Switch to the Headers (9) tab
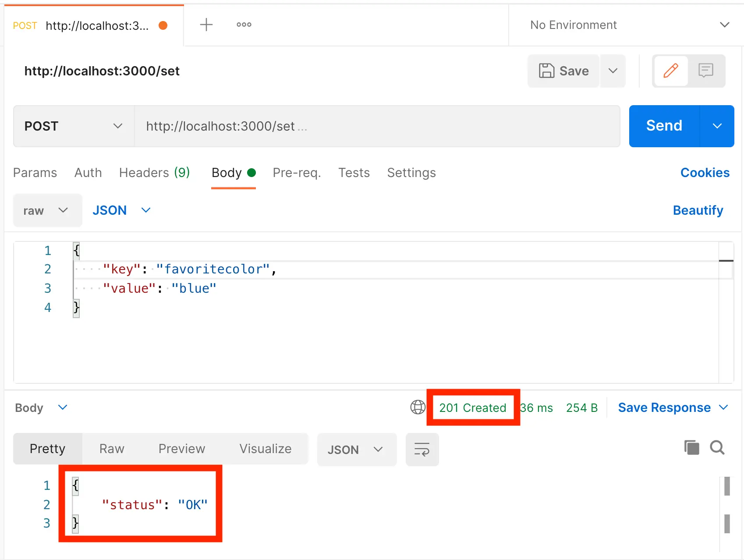This screenshot has height=560, width=744. click(154, 173)
